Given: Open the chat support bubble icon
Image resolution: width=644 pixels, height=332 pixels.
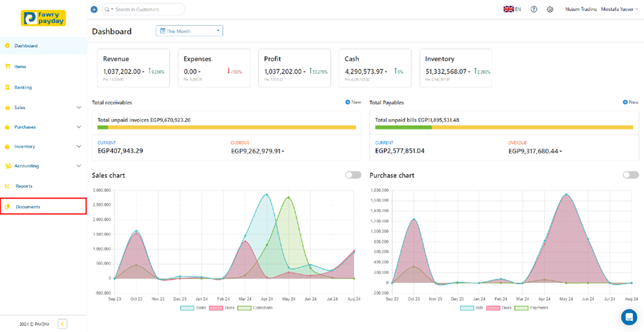Looking at the screenshot, I should pos(628,317).
